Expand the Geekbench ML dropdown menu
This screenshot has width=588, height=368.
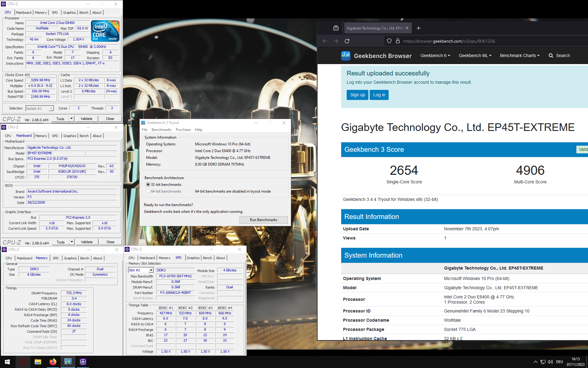pos(475,56)
